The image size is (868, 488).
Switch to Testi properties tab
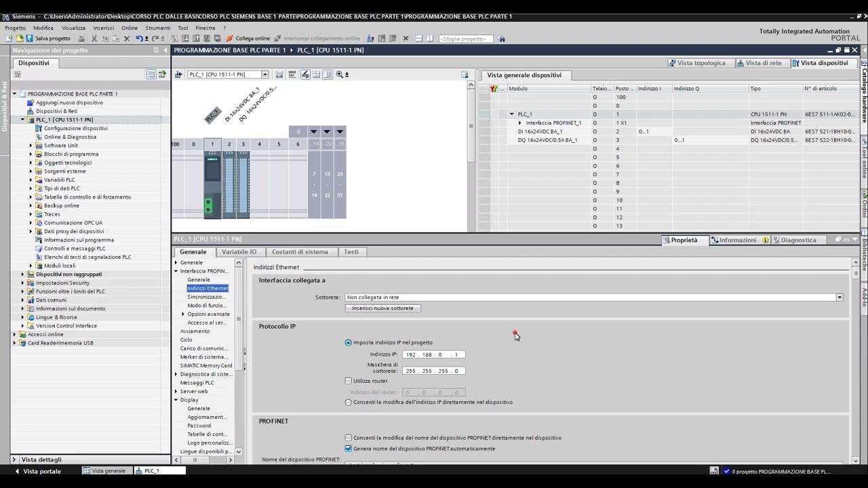pyautogui.click(x=351, y=252)
